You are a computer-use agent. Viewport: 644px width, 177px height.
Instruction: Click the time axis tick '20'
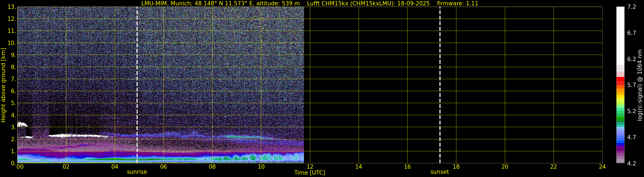tap(505, 167)
